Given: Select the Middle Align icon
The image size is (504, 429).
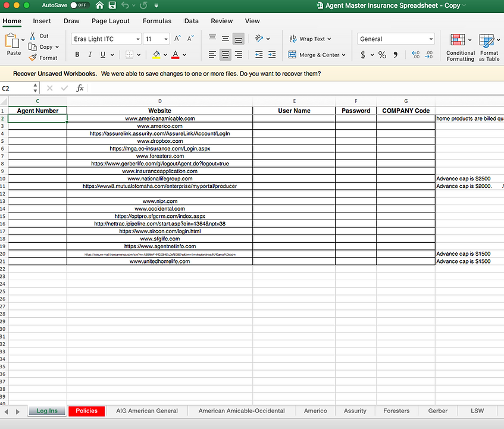Looking at the screenshot, I should point(226,39).
